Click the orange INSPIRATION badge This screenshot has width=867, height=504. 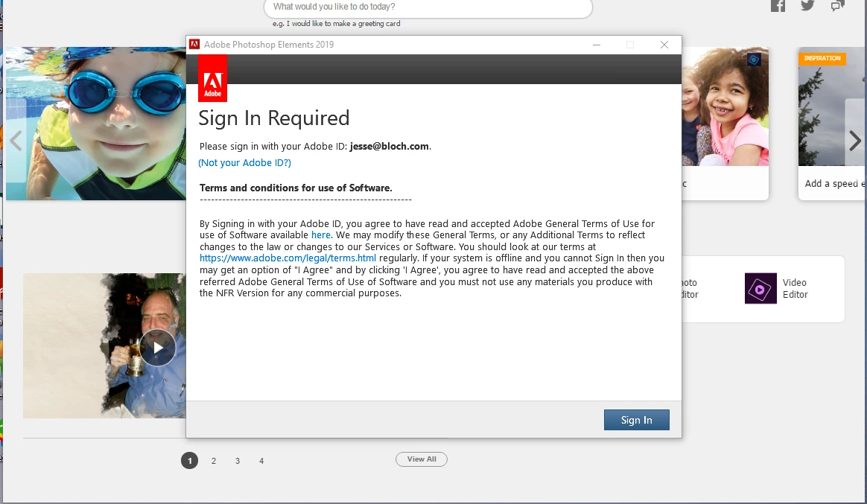click(822, 58)
